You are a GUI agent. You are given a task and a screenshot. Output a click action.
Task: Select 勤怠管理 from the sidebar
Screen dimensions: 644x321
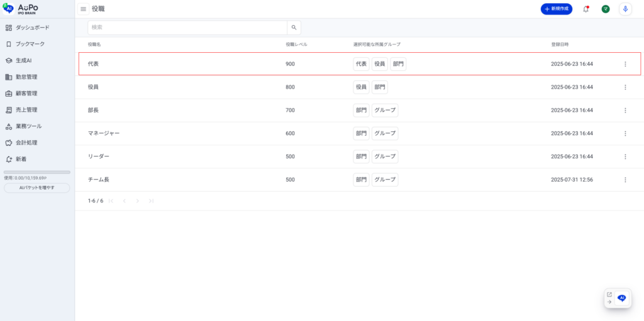26,77
